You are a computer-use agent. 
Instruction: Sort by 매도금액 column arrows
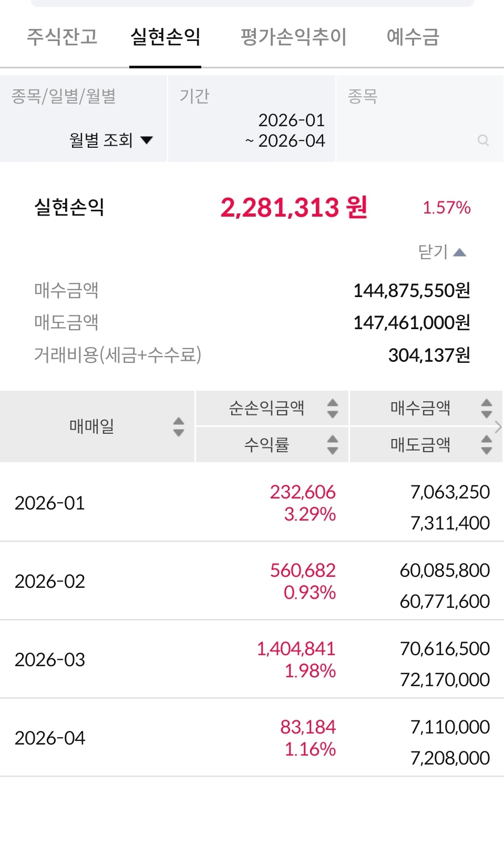tap(487, 445)
